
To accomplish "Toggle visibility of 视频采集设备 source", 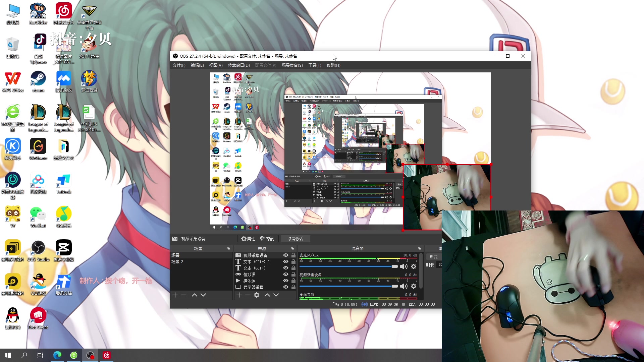I will tap(286, 255).
